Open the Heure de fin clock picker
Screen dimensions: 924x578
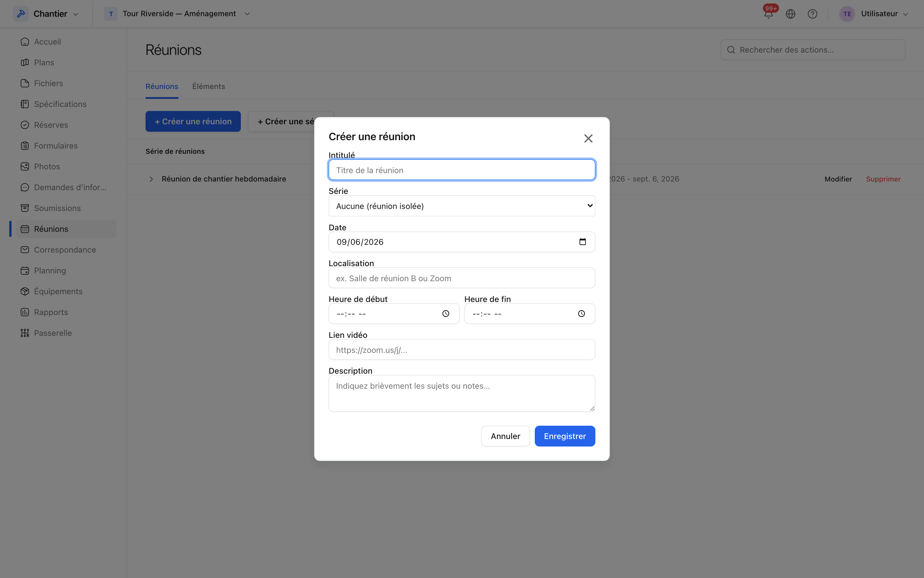pos(581,314)
